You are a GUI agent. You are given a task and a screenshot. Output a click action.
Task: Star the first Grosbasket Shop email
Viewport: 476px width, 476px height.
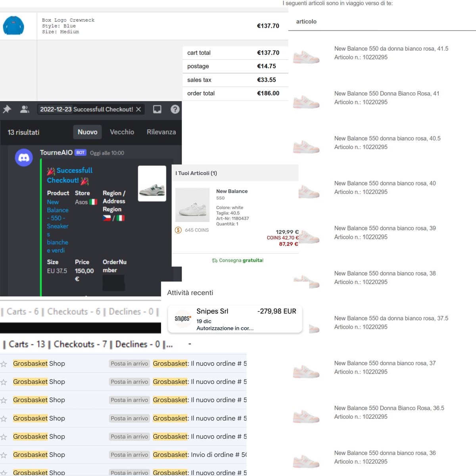pos(4,364)
